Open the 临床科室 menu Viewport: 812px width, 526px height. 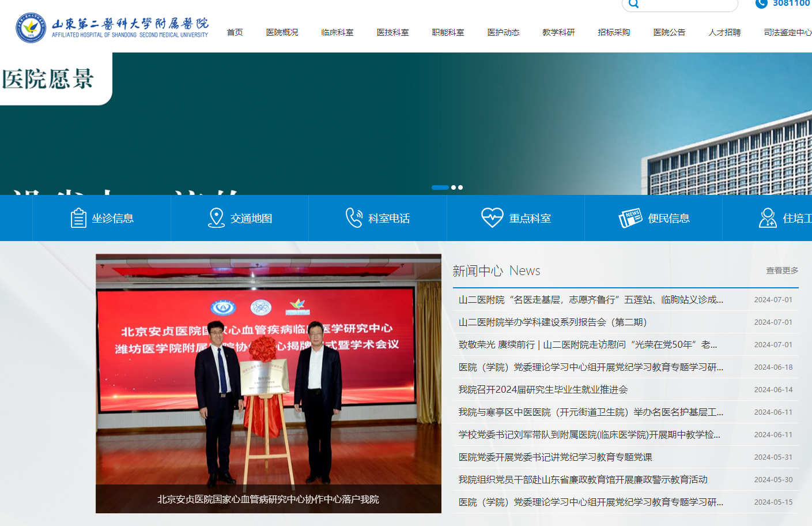337,32
